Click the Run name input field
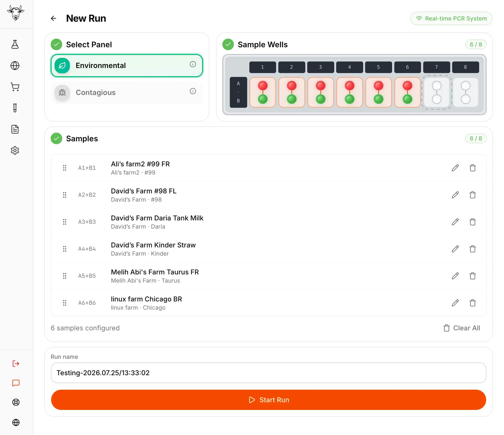This screenshot has width=504, height=435. [269, 373]
